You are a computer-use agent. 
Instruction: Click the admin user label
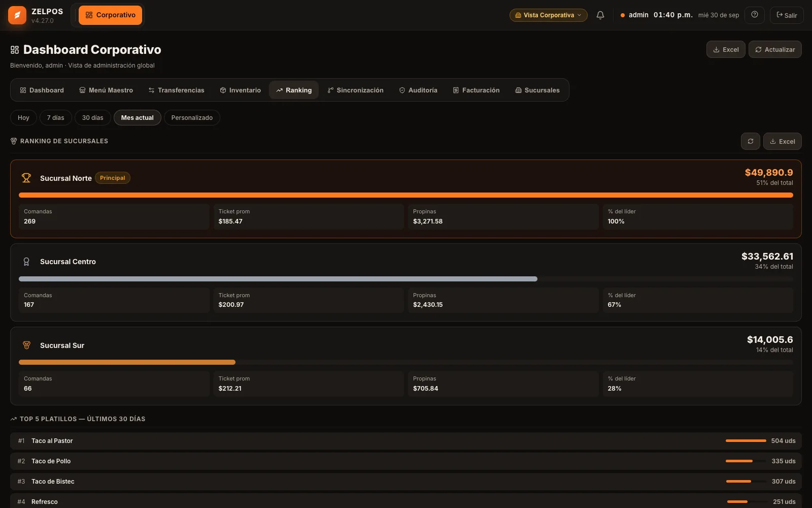click(638, 15)
